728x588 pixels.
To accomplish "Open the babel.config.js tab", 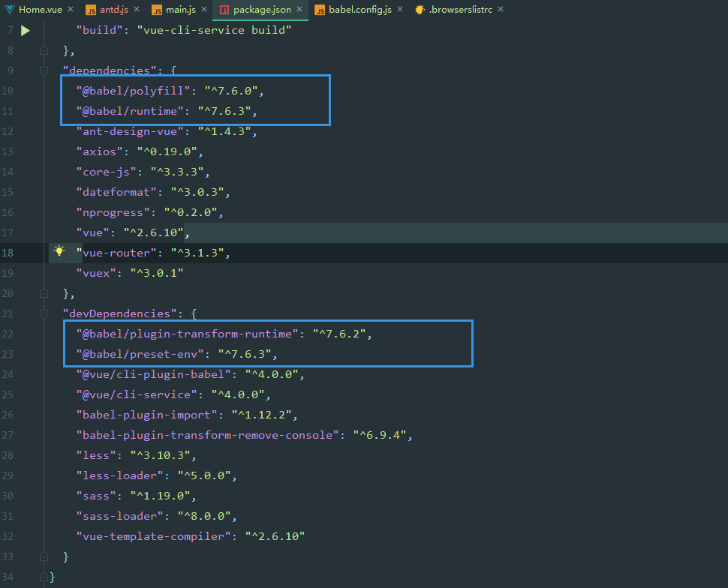I will pos(359,10).
